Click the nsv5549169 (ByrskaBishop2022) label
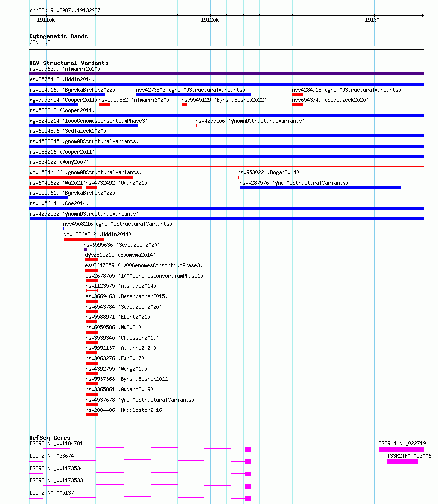Screen dimensions: 438x504 [72, 90]
